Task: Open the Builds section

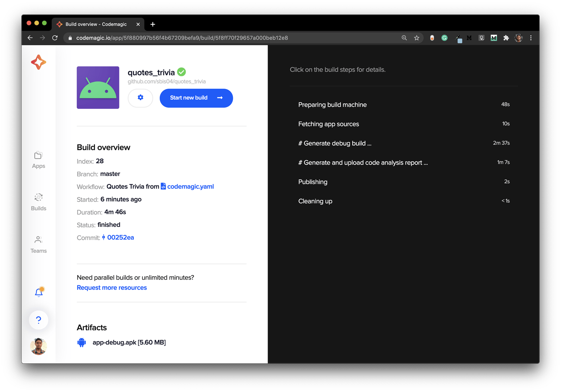Action: [38, 202]
